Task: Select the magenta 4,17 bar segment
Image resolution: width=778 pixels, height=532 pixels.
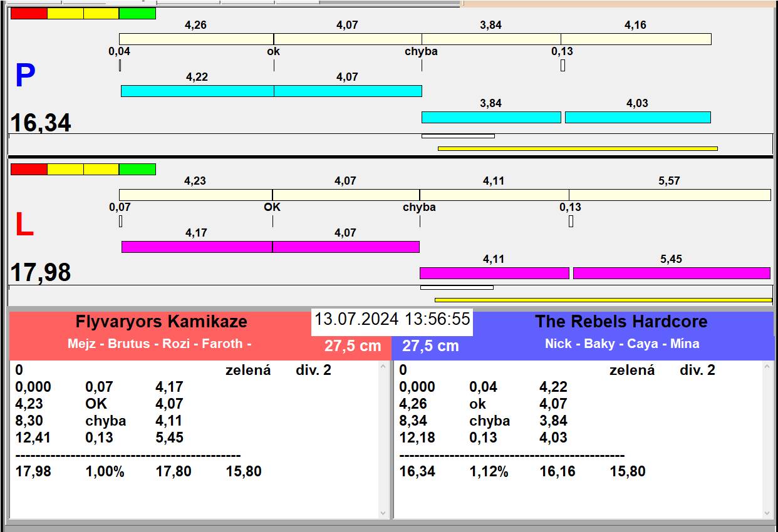Action: (197, 247)
